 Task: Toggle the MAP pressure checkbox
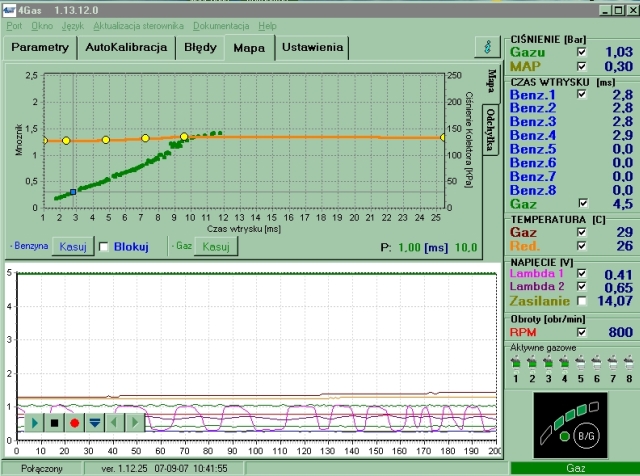click(582, 66)
